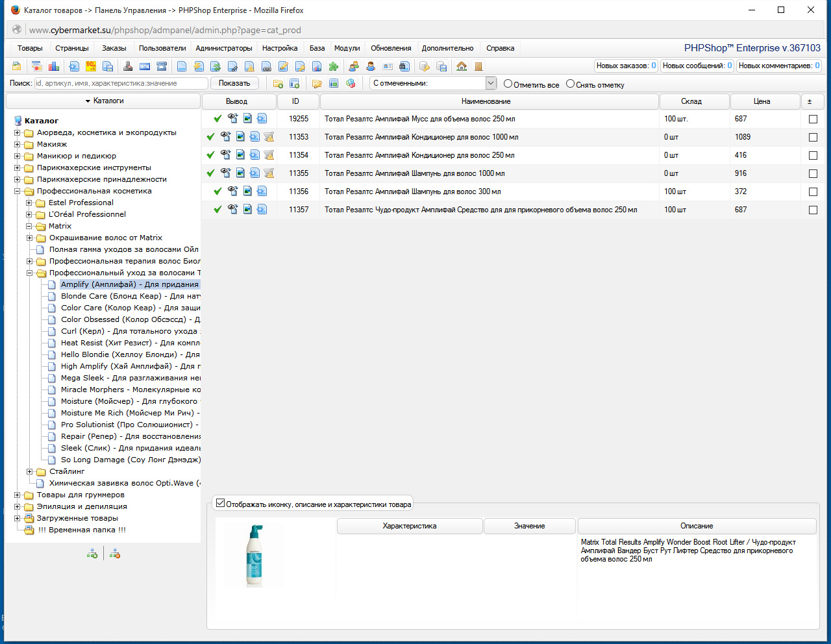Select the Снять отметку radio button
Screen dimensions: 831x644
(x=570, y=84)
